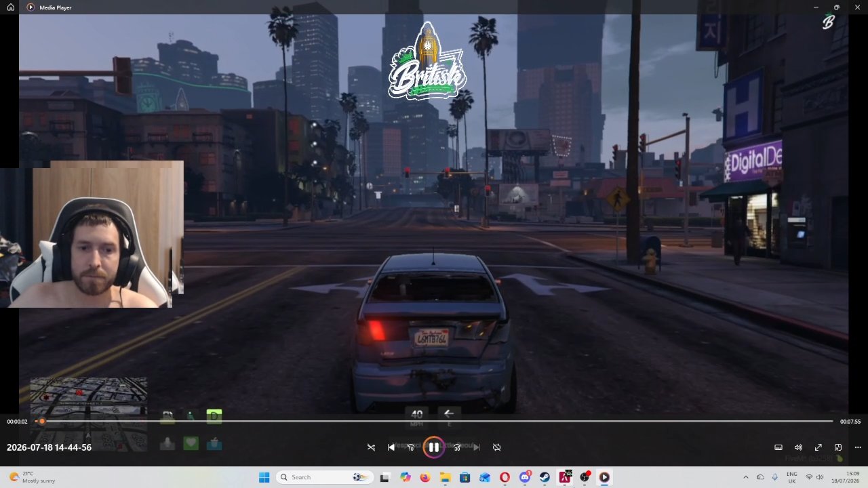Open the weather widget showing 21°C

click(x=33, y=477)
